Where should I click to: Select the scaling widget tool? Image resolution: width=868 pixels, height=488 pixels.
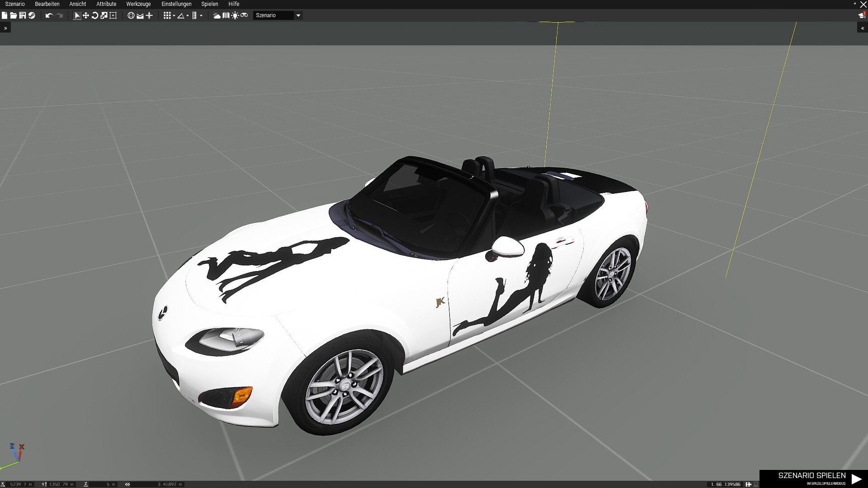coord(104,15)
